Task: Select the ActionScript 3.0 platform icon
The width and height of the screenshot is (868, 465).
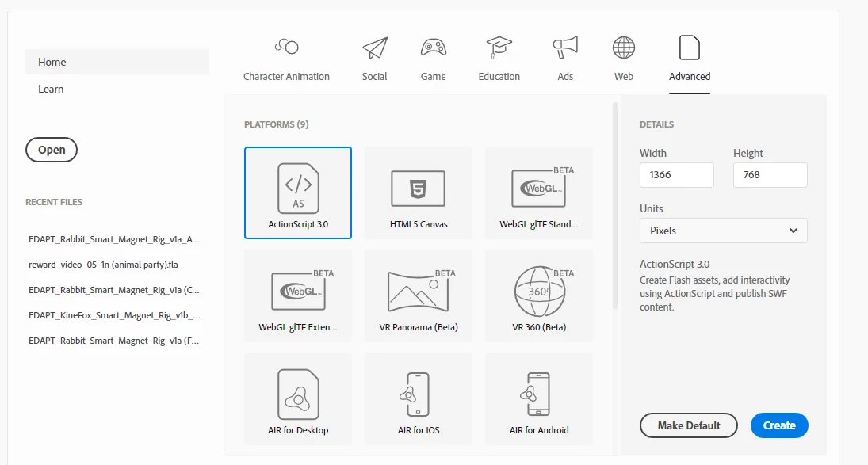Action: [x=298, y=192]
